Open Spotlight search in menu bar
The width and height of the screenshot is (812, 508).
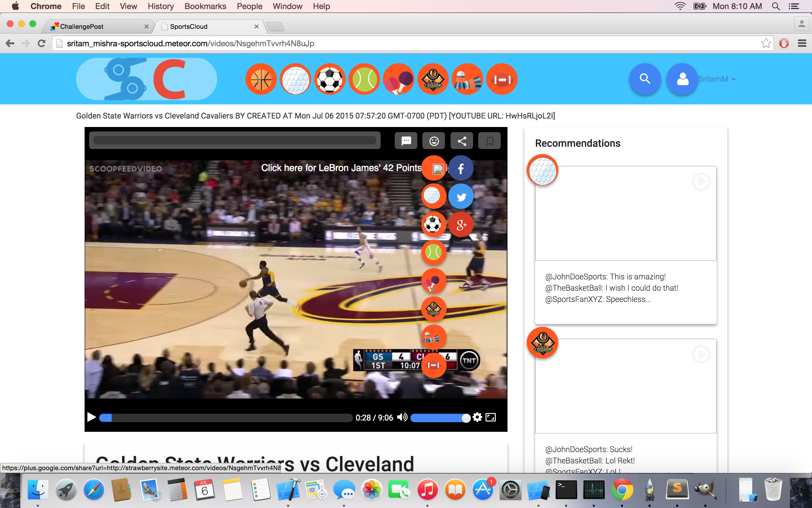coord(776,6)
